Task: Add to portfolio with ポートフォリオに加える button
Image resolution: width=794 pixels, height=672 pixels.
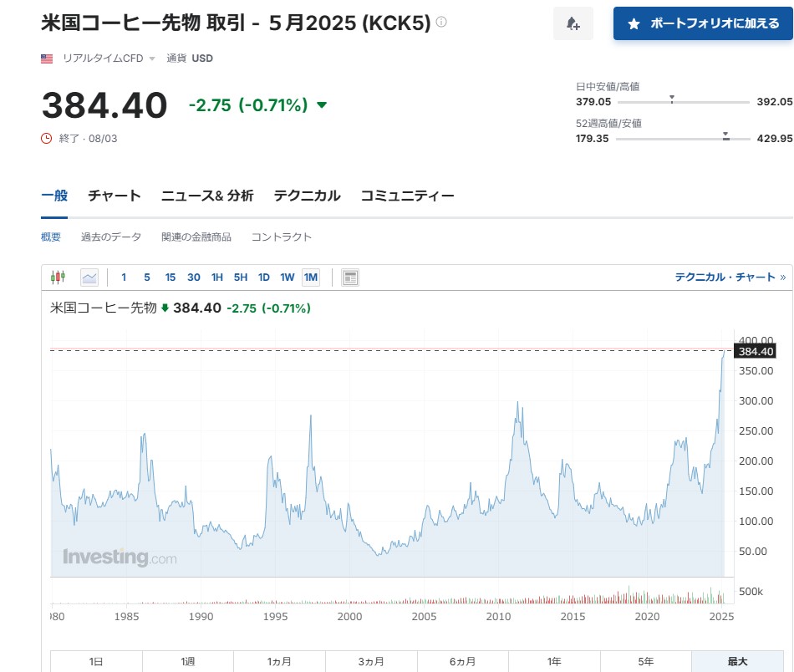Action: tap(703, 23)
